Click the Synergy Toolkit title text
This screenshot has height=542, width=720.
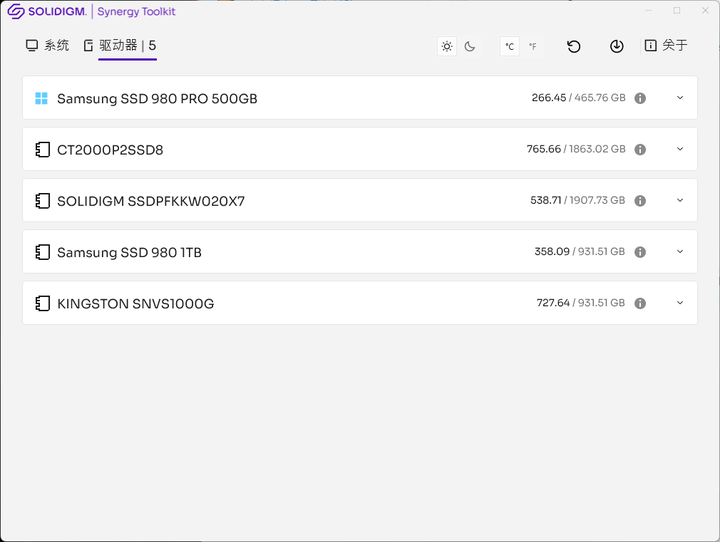(136, 11)
